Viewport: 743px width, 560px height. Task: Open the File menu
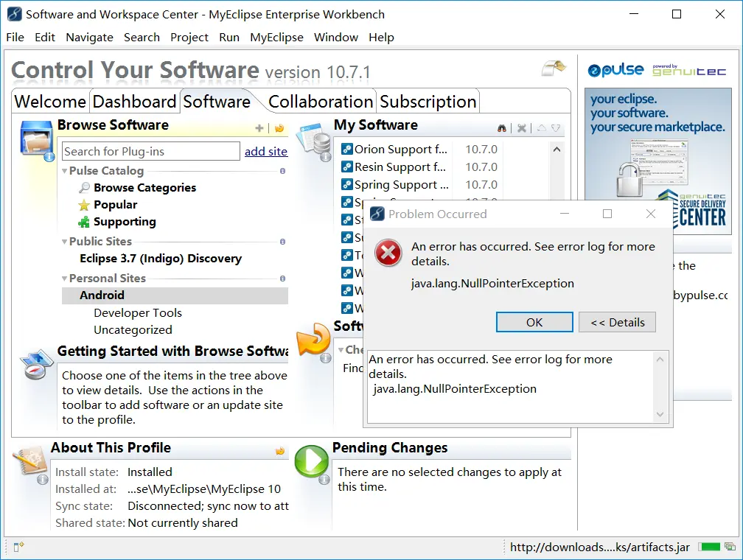pyautogui.click(x=15, y=37)
